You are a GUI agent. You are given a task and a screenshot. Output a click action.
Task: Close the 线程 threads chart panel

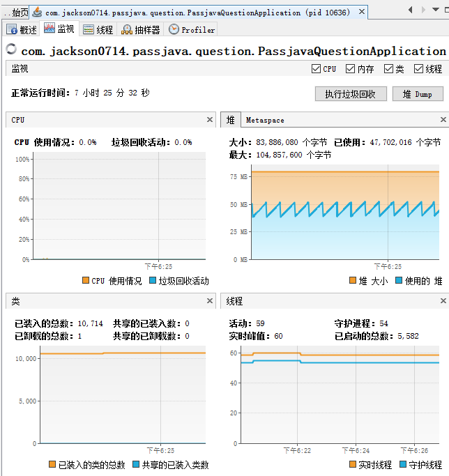click(443, 301)
